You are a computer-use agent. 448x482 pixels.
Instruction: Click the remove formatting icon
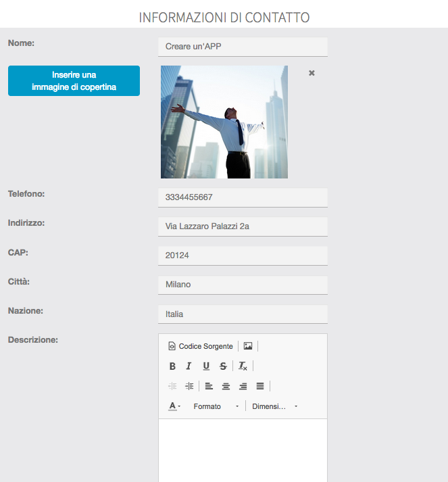pyautogui.click(x=243, y=366)
